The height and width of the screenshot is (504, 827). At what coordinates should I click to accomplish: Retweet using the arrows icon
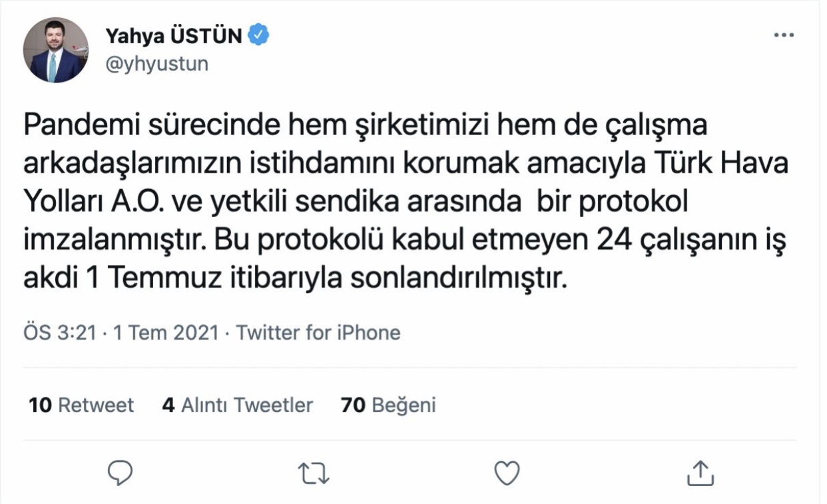(x=315, y=473)
